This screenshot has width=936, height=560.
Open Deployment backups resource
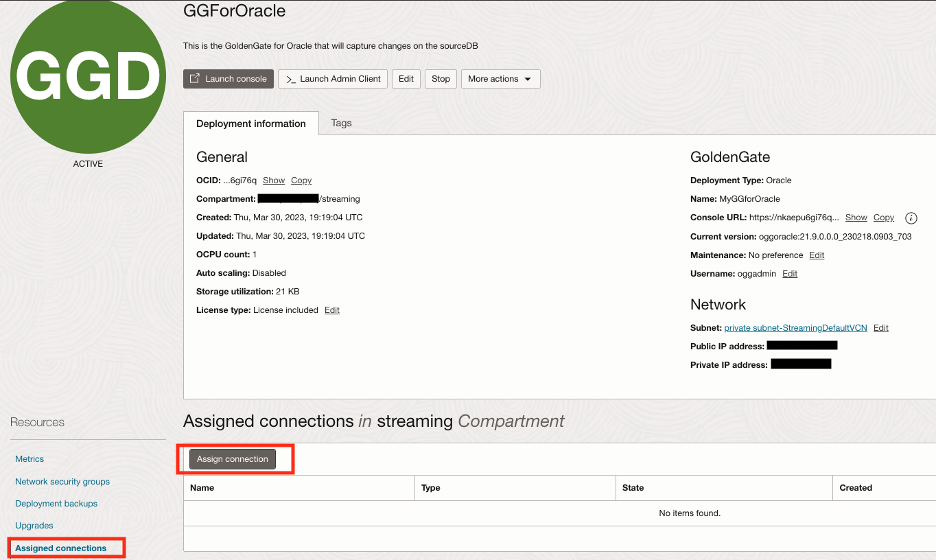click(56, 504)
